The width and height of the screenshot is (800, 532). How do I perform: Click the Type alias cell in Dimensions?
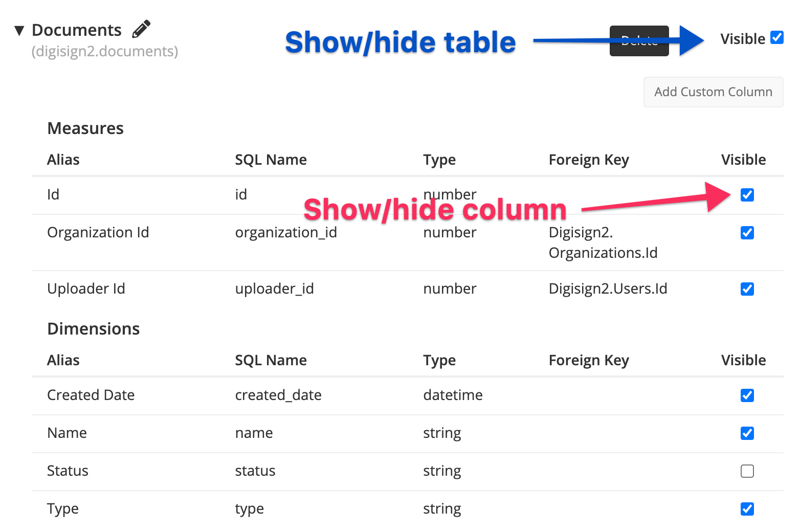(x=63, y=509)
